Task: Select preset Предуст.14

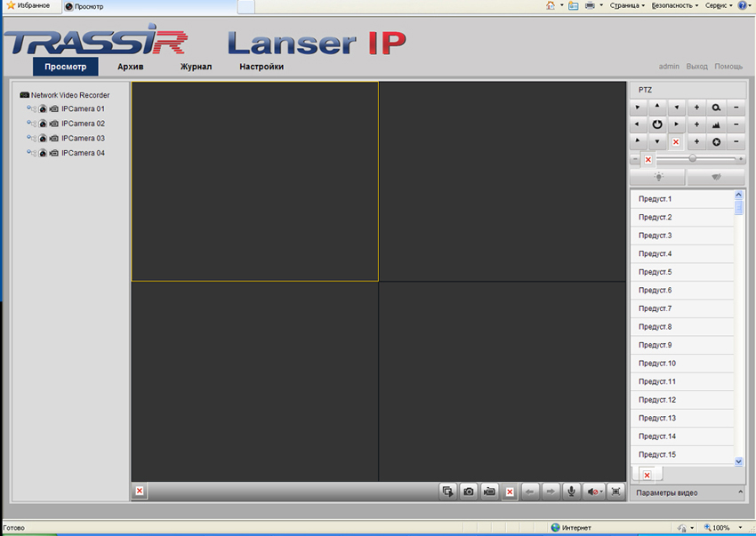Action: [x=682, y=436]
